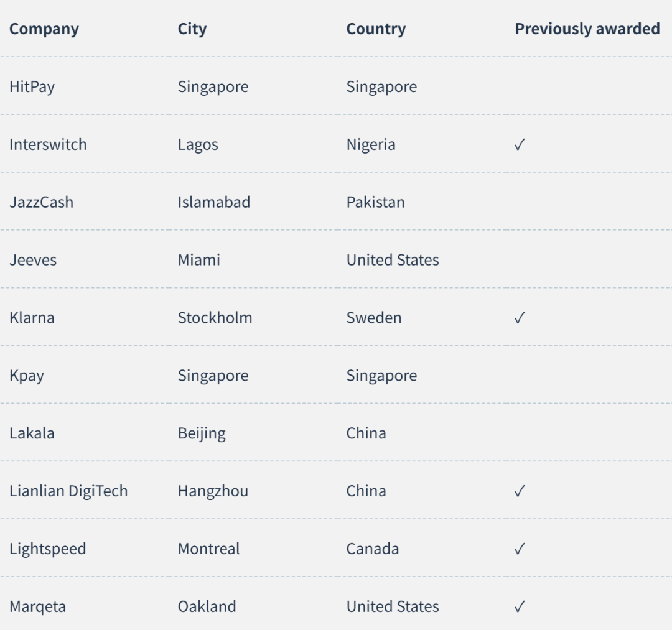Image resolution: width=672 pixels, height=630 pixels.
Task: Select the Previously awarded column header
Action: click(x=587, y=29)
